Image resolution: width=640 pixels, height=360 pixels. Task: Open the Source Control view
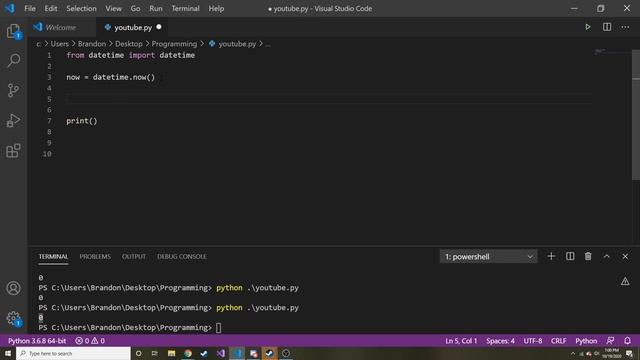13,90
